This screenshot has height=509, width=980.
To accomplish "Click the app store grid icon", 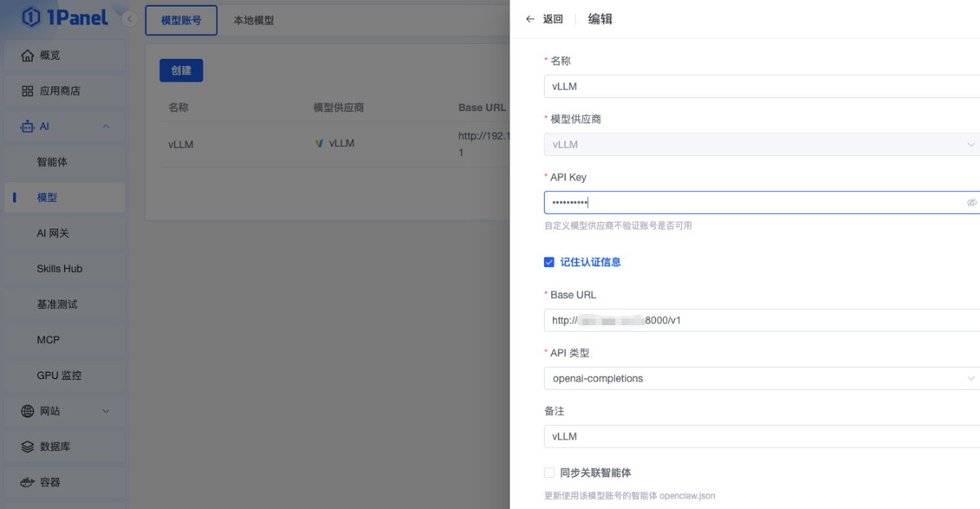I will (28, 91).
